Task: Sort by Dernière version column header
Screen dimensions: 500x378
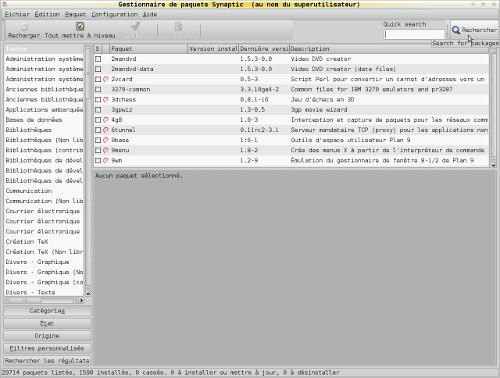Action: [x=264, y=49]
